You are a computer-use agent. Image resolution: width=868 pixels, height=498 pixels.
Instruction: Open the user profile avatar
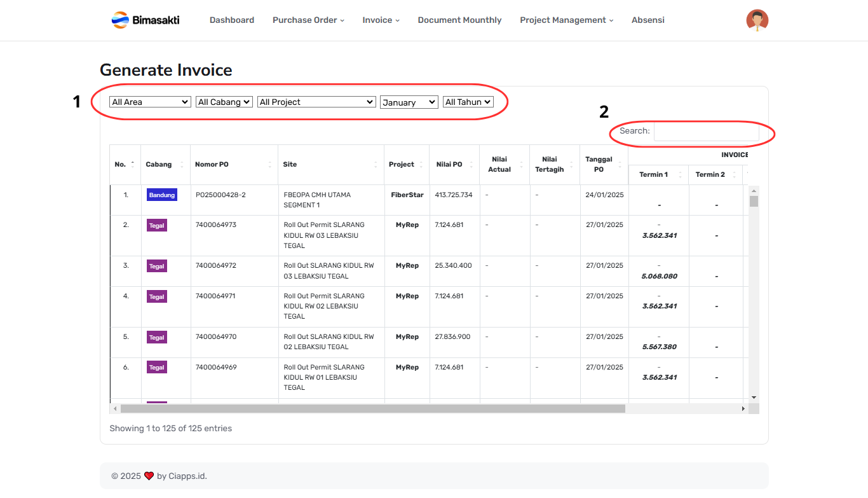757,20
